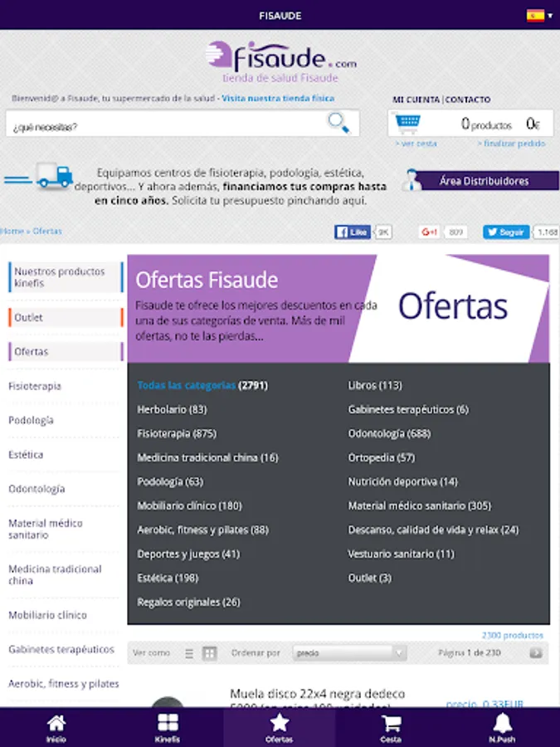This screenshot has height=747, width=560.
Task: Select Gabinetes terapéuticos in sidebar
Action: (x=61, y=649)
